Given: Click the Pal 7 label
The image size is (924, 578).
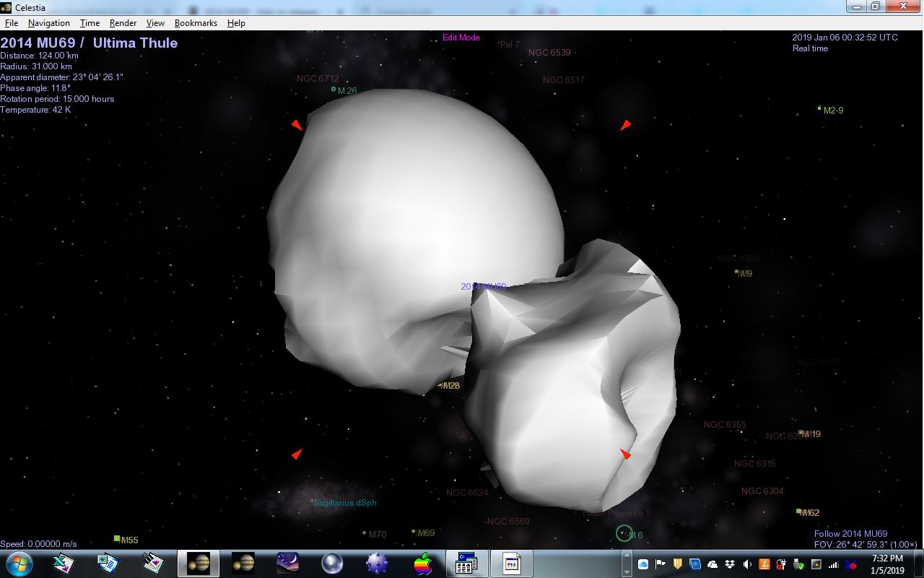Looking at the screenshot, I should pyautogui.click(x=510, y=45).
